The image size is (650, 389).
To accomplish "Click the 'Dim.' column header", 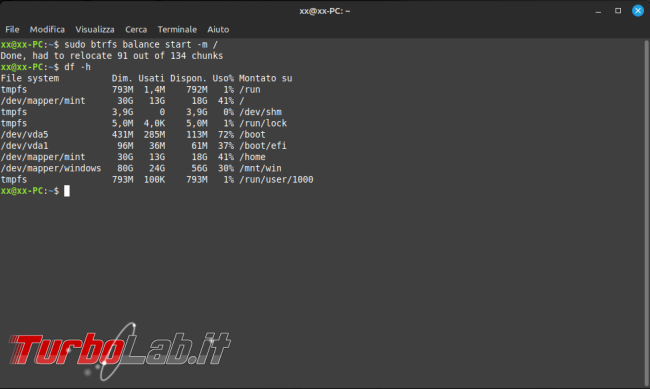I will 122,78.
